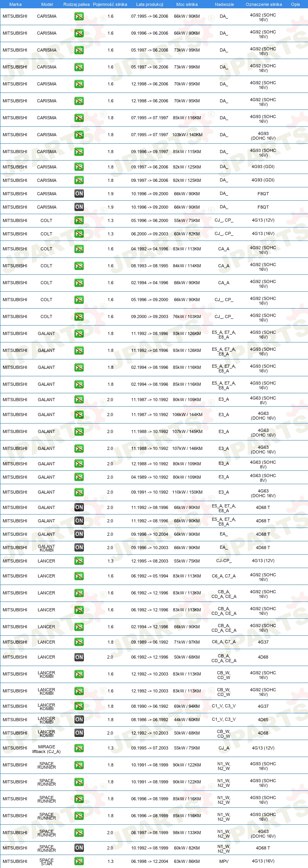Click the petrol icon in the Colt 55kW / 75KM row
Viewport: 308px width, 868px height.
point(79,220)
